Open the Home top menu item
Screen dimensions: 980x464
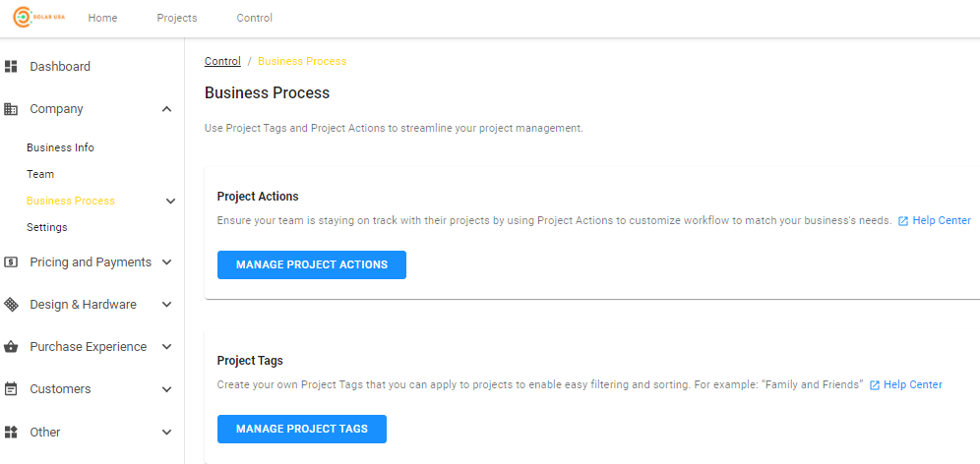(102, 18)
